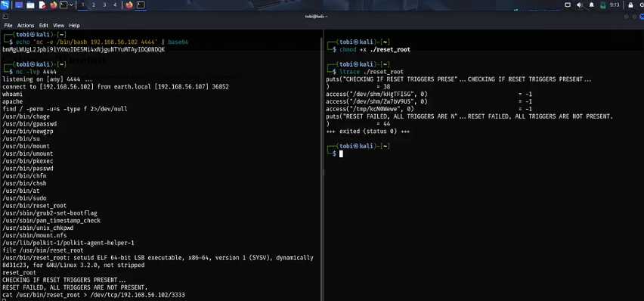Click the 'whoami' line in left pane
The width and height of the screenshot is (644, 301).
12,95
